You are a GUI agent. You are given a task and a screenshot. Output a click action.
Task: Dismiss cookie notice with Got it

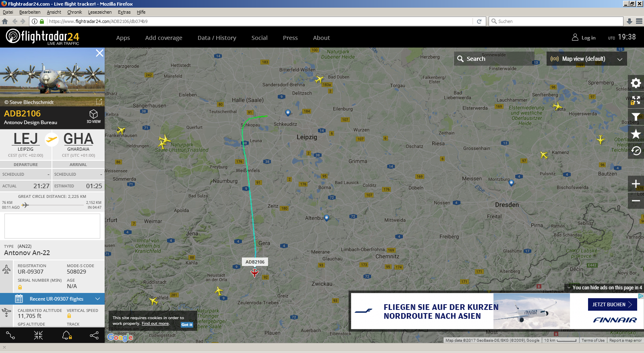187,324
